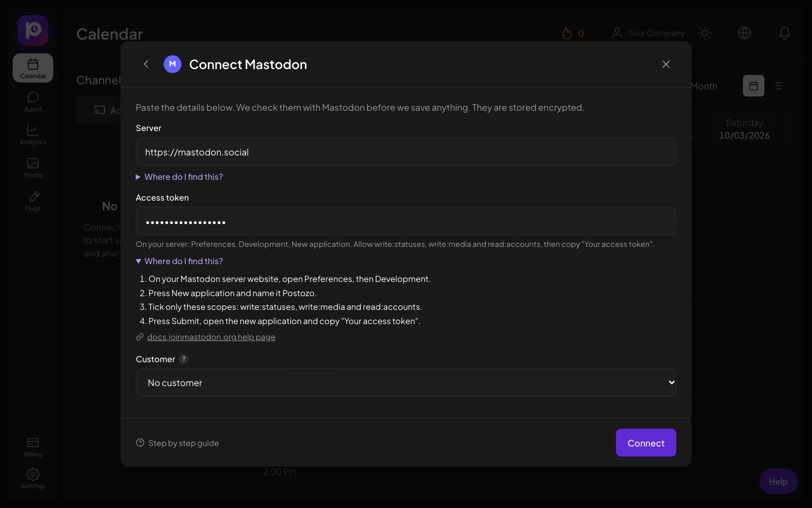Switch to list view icon
The width and height of the screenshot is (812, 508).
pos(778,86)
